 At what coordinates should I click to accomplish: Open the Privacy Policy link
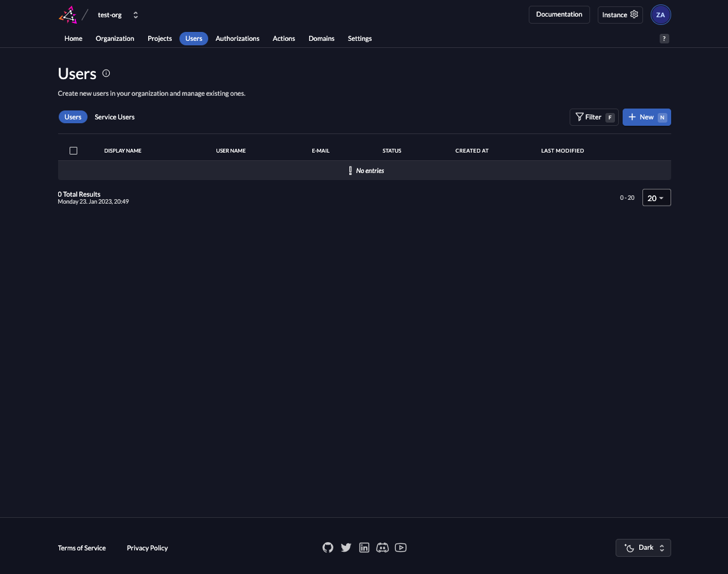[x=147, y=548]
